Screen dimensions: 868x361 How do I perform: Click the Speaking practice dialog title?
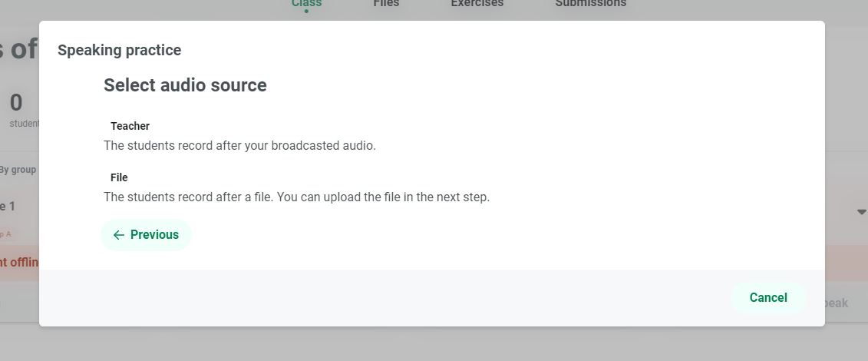click(119, 51)
